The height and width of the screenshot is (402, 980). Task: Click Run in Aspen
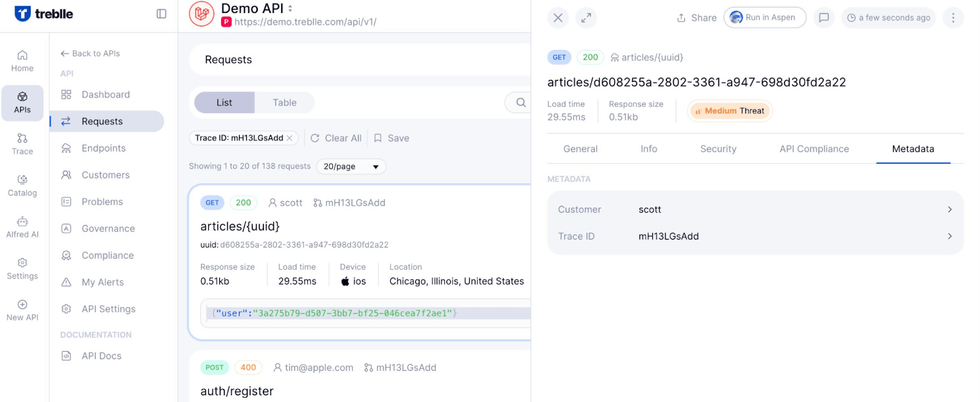tap(764, 18)
